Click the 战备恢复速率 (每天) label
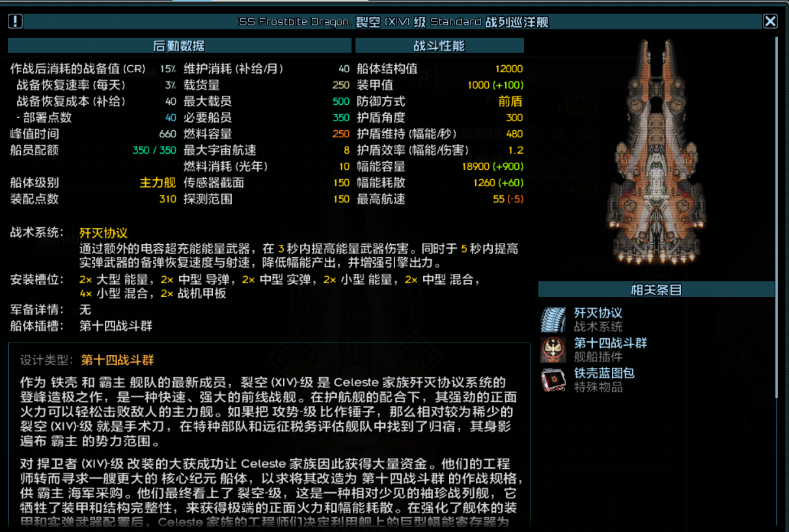 (x=71, y=85)
